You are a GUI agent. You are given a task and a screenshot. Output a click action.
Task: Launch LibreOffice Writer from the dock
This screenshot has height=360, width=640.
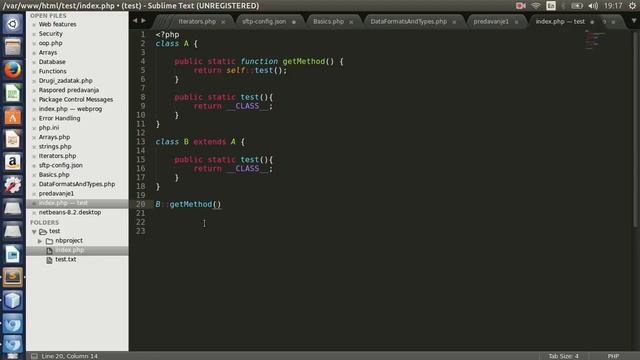[13, 254]
